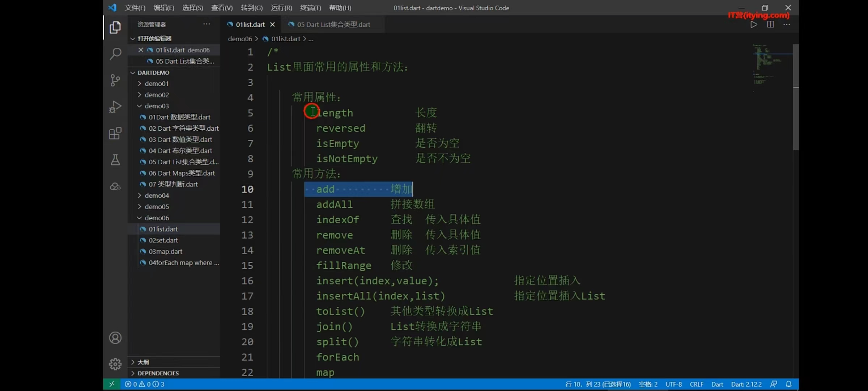Viewport: 868px width, 391px height.
Task: Open the Search view in activity bar
Action: (x=115, y=54)
